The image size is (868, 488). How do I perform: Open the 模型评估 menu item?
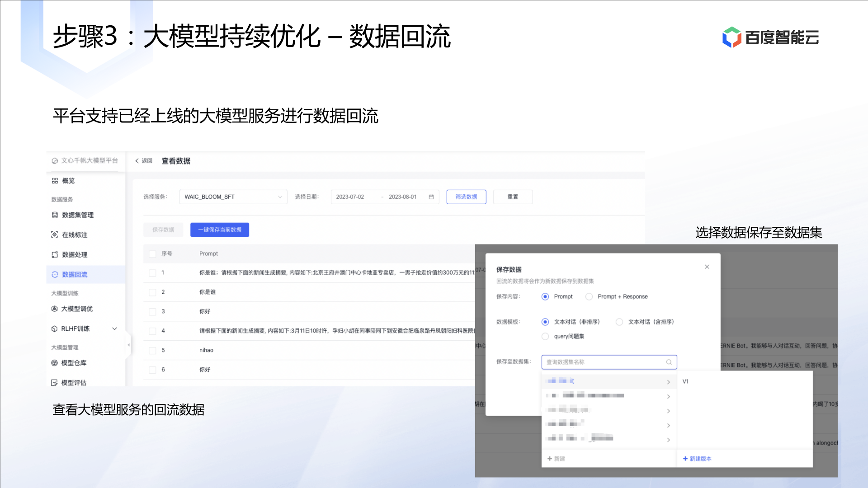tap(86, 382)
